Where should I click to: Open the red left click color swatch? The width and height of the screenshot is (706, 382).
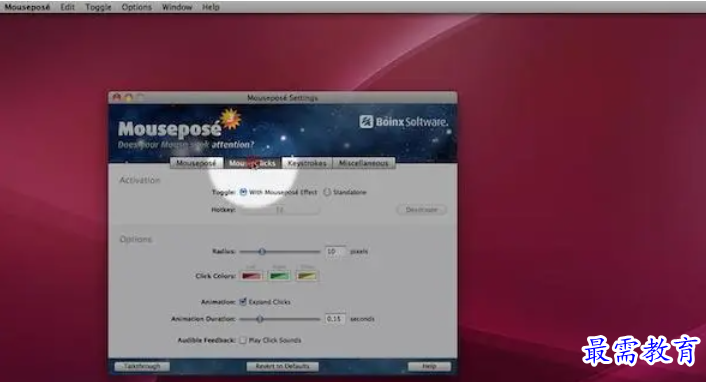coord(251,276)
